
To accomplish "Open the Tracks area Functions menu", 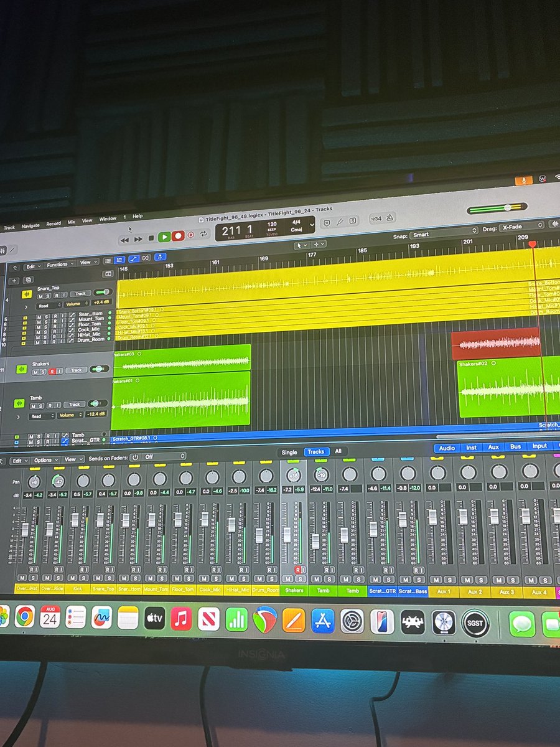I will tap(60, 264).
